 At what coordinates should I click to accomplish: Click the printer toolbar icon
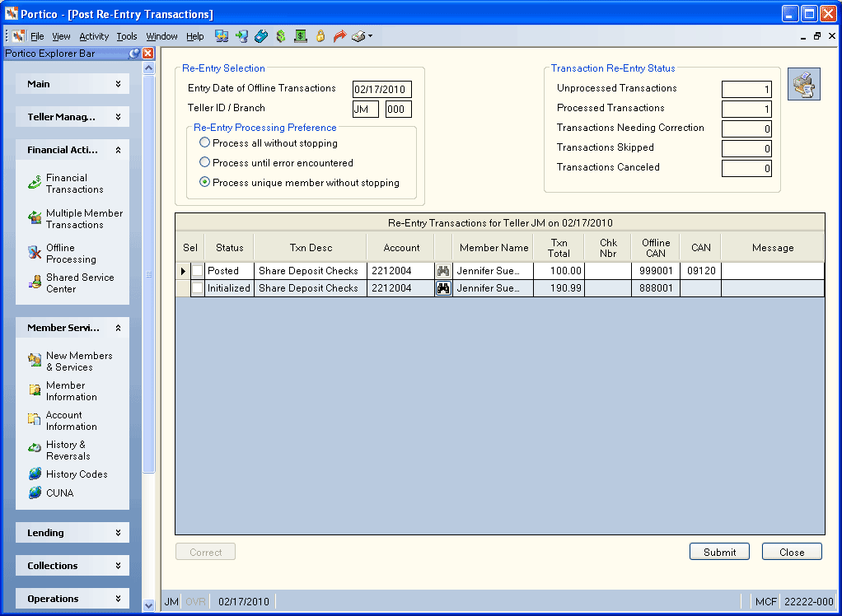(x=358, y=36)
